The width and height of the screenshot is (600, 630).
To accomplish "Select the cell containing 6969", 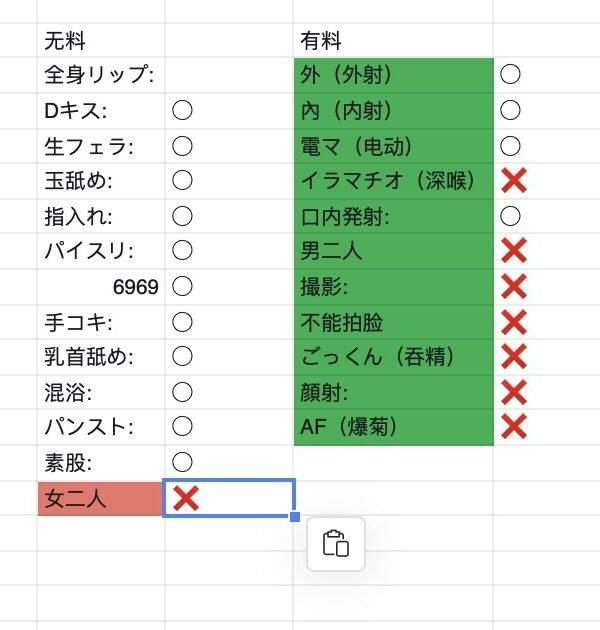I will (100, 287).
